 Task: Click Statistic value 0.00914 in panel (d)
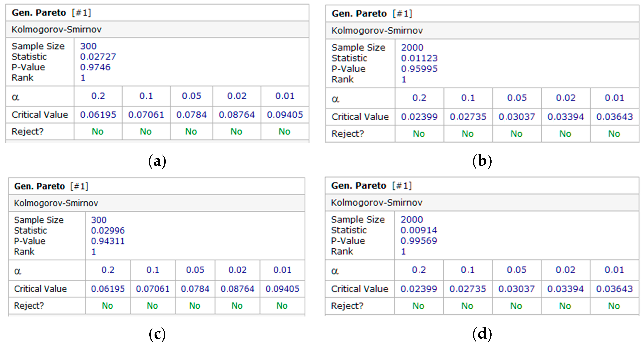click(419, 230)
